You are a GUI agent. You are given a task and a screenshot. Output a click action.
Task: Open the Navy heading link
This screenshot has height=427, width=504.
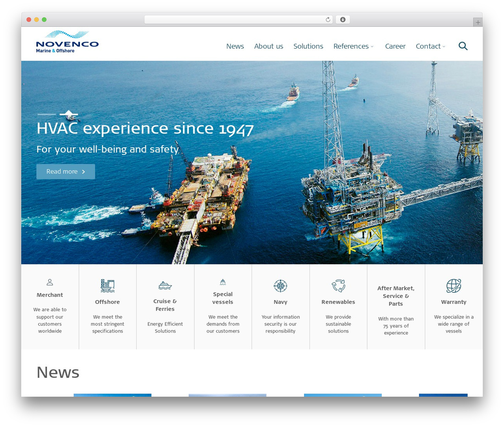click(x=280, y=302)
